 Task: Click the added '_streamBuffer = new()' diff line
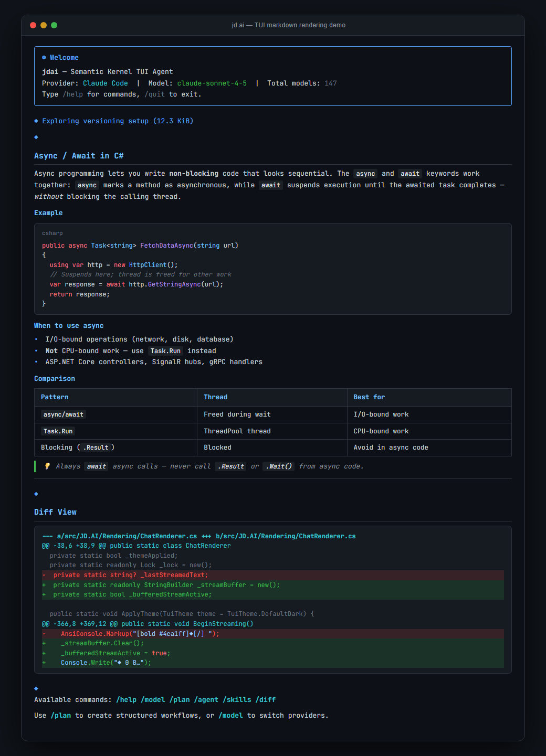click(273, 585)
